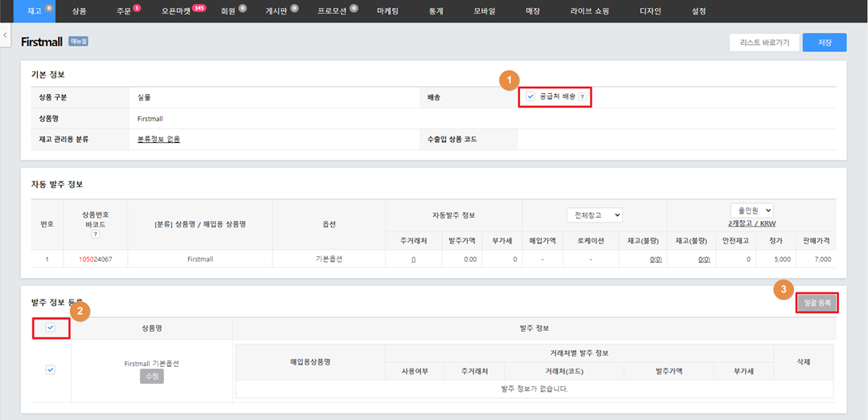Open the 매장 menu
The height and width of the screenshot is (420, 868).
[533, 11]
